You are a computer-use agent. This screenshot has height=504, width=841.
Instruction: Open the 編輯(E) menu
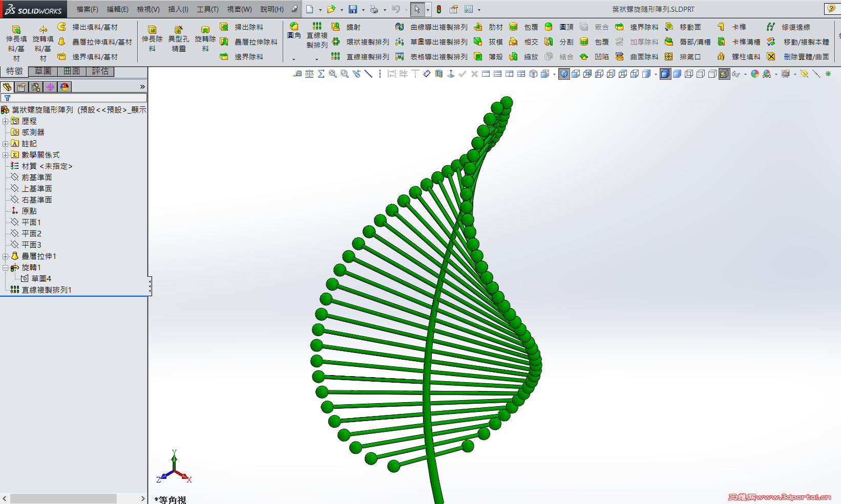pos(118,9)
